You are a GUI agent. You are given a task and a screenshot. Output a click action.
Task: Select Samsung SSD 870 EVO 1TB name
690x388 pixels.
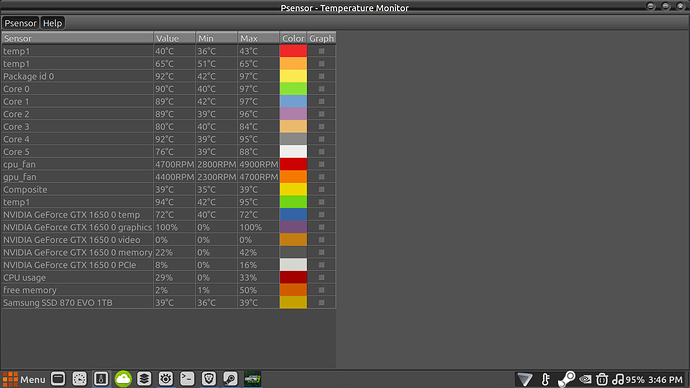(58, 303)
